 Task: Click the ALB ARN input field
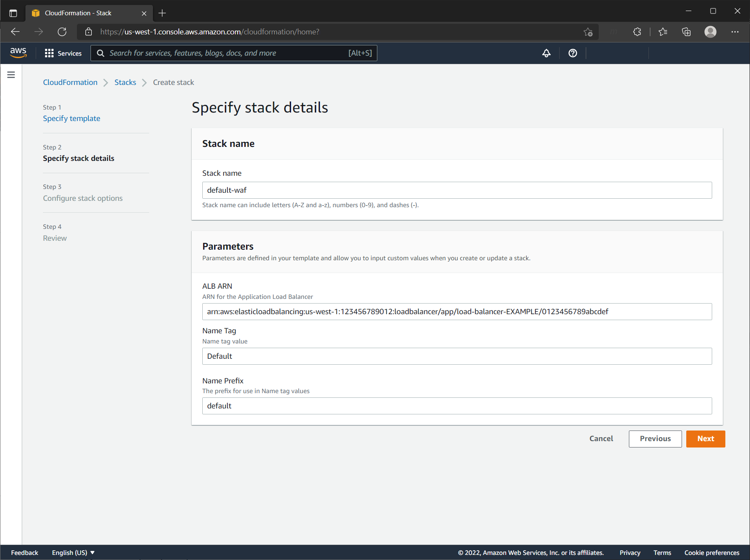[x=457, y=312]
